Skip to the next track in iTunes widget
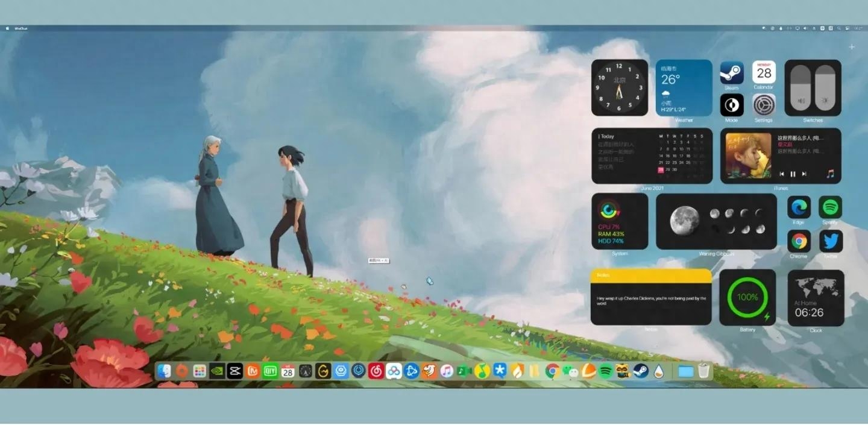The height and width of the screenshot is (425, 868). point(804,174)
